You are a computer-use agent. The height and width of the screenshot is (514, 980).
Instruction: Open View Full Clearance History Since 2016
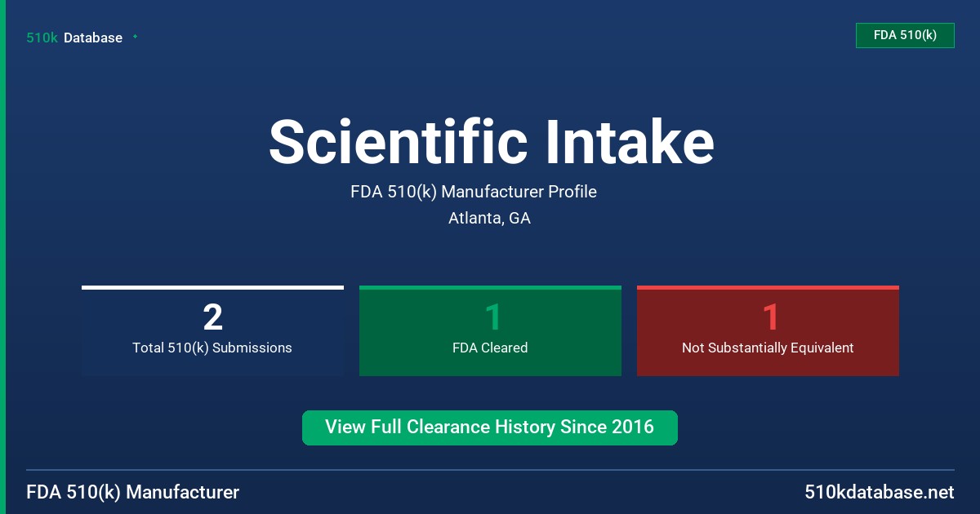point(490,428)
